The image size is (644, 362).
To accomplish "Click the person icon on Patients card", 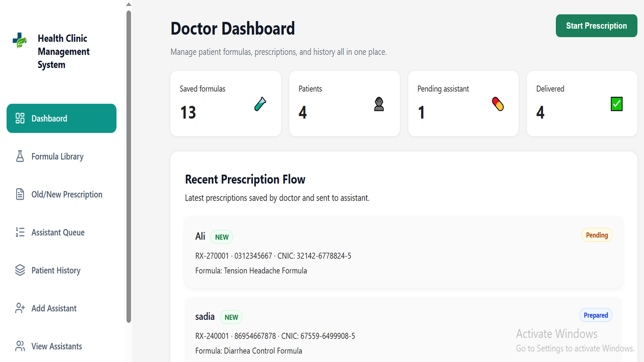I will pos(379,104).
